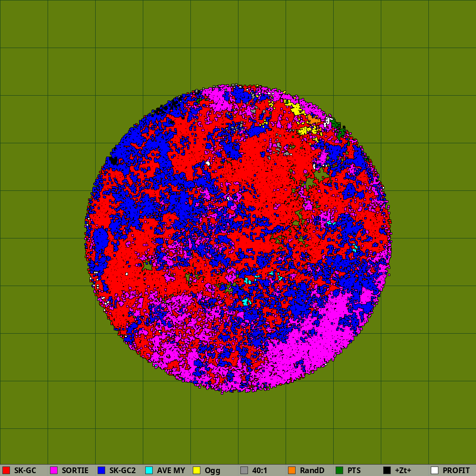The width and height of the screenshot is (476, 476).
Task: Select the RandD legend label
Action: tap(312, 471)
